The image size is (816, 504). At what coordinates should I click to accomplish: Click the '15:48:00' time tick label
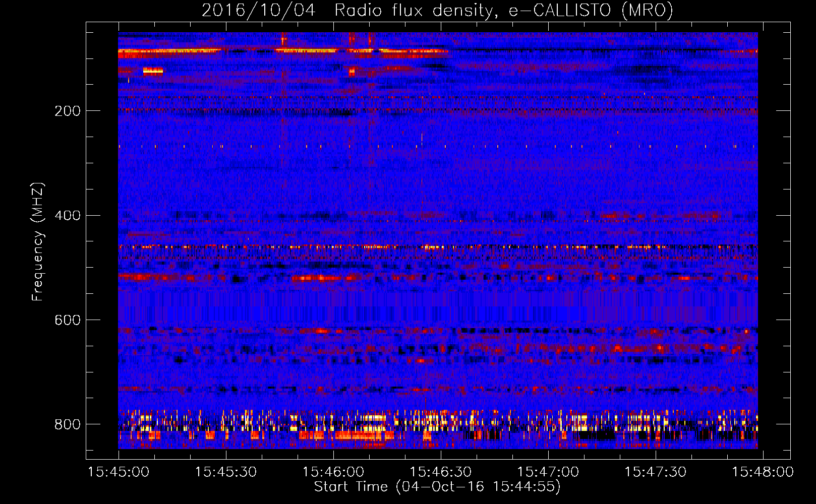click(x=763, y=472)
